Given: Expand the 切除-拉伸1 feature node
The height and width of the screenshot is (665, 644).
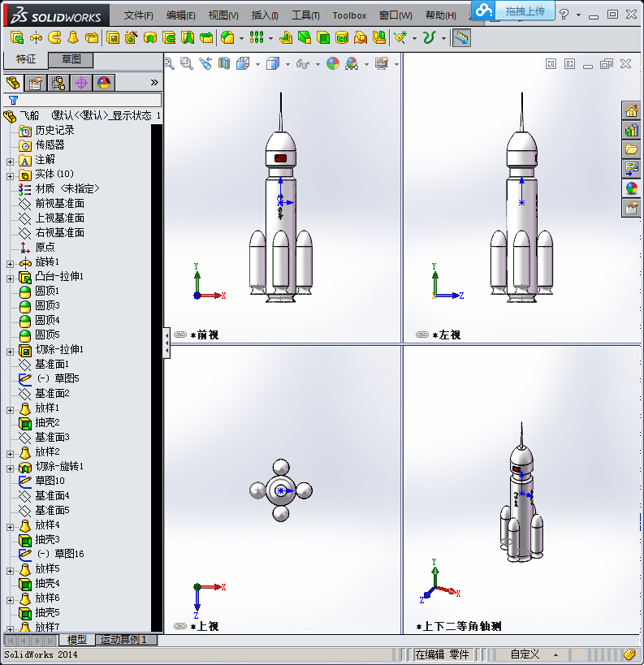Looking at the screenshot, I should click(x=11, y=352).
